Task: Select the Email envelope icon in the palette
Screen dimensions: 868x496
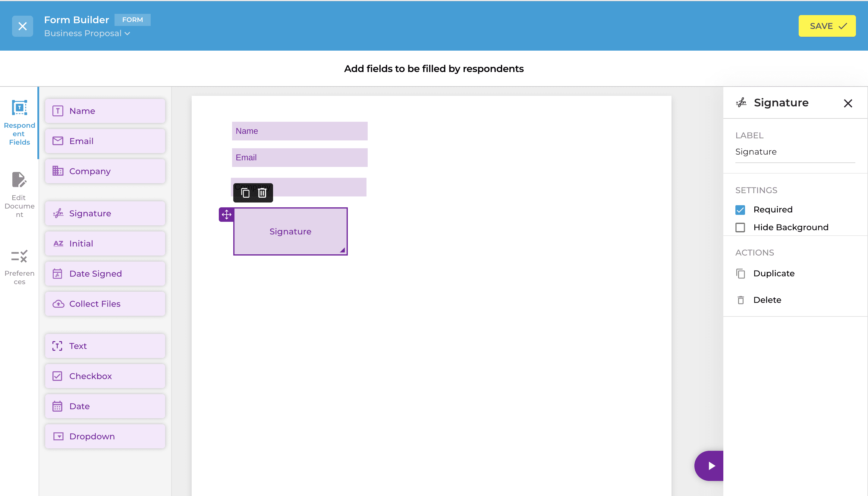Action: point(58,141)
